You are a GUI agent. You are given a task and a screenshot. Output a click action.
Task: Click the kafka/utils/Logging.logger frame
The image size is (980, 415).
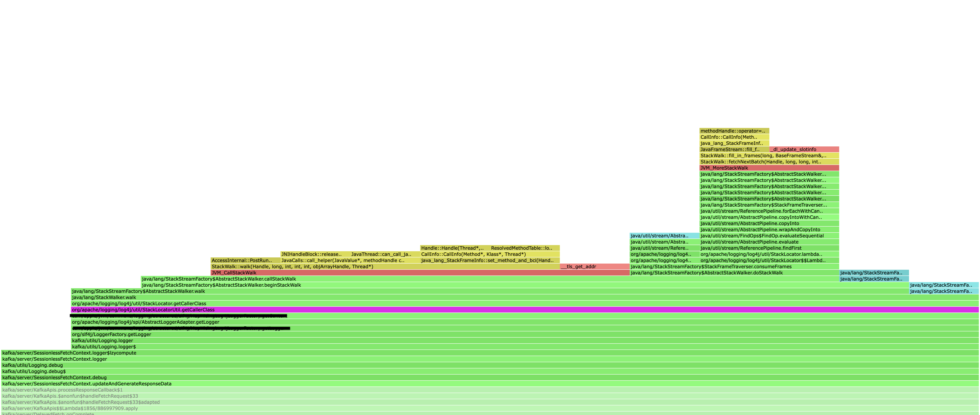[525, 340]
